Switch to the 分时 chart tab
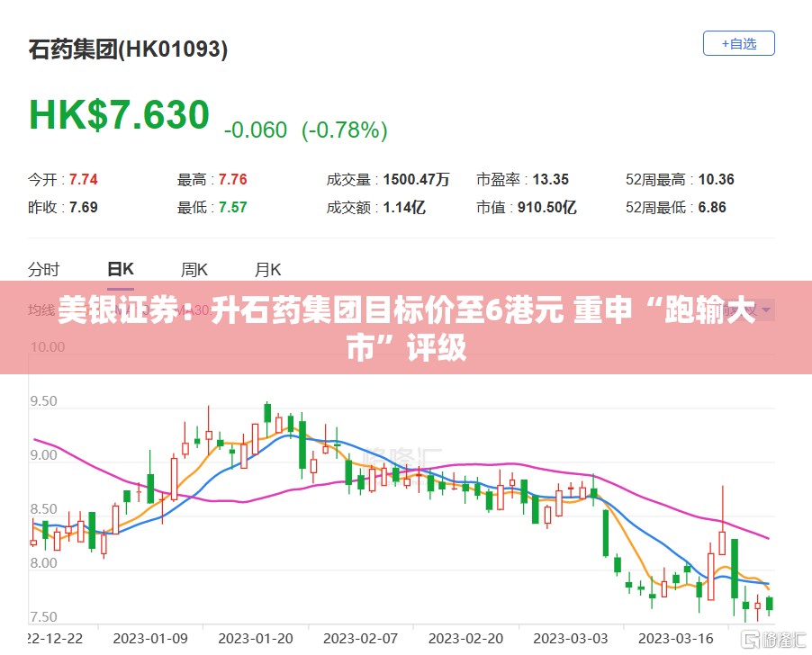Viewport: 812px width, 655px height. (43, 270)
